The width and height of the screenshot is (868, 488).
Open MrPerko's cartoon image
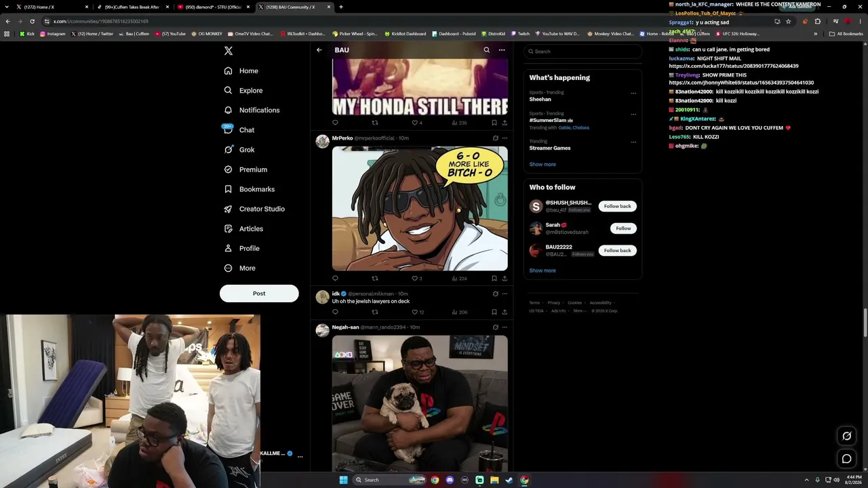(x=420, y=208)
